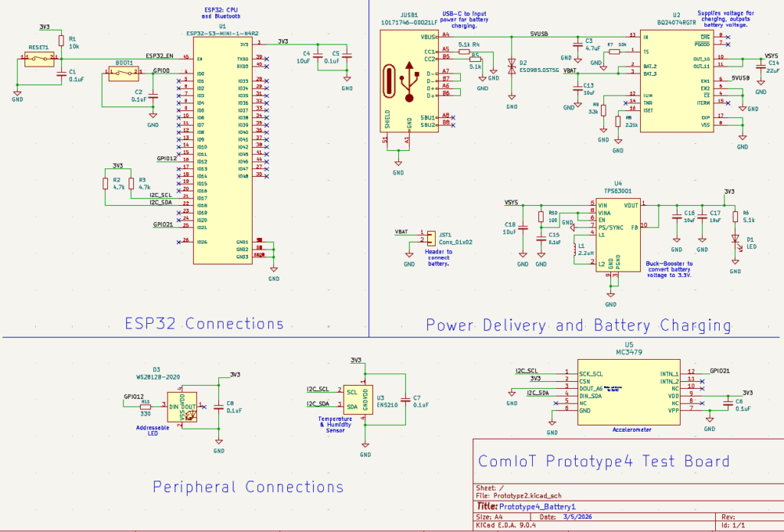Click the D2 ESD protection diode

click(x=511, y=65)
